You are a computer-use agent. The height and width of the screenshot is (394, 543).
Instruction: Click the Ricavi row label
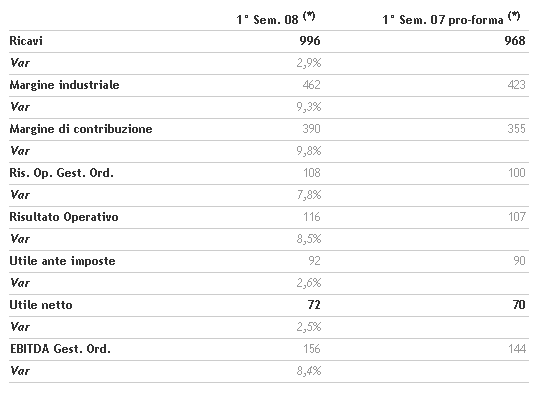[26, 41]
